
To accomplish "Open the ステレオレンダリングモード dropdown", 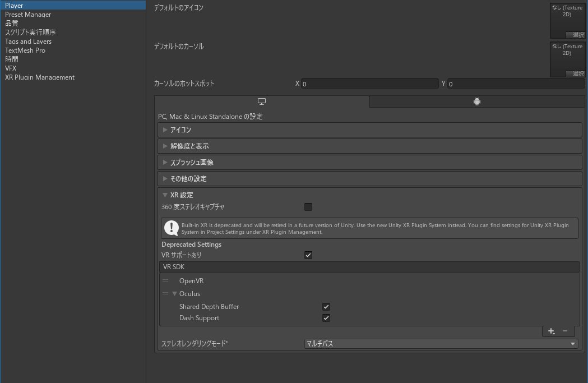I will pyautogui.click(x=441, y=343).
